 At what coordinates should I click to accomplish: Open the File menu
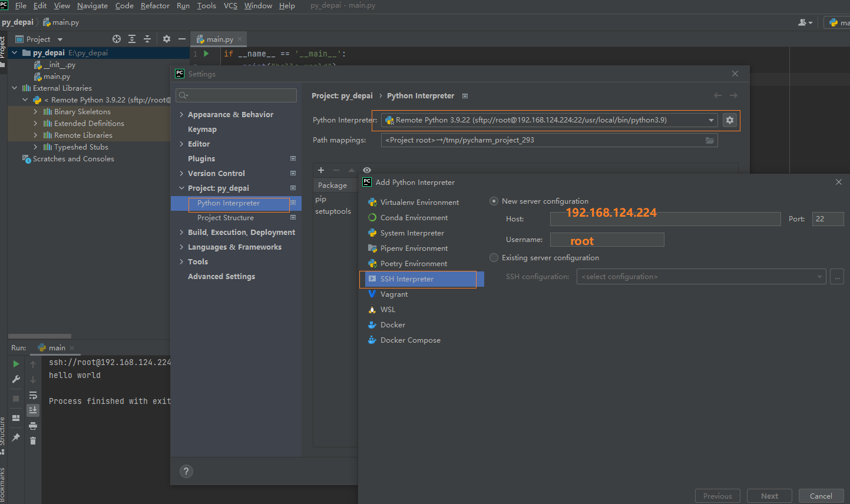point(21,6)
